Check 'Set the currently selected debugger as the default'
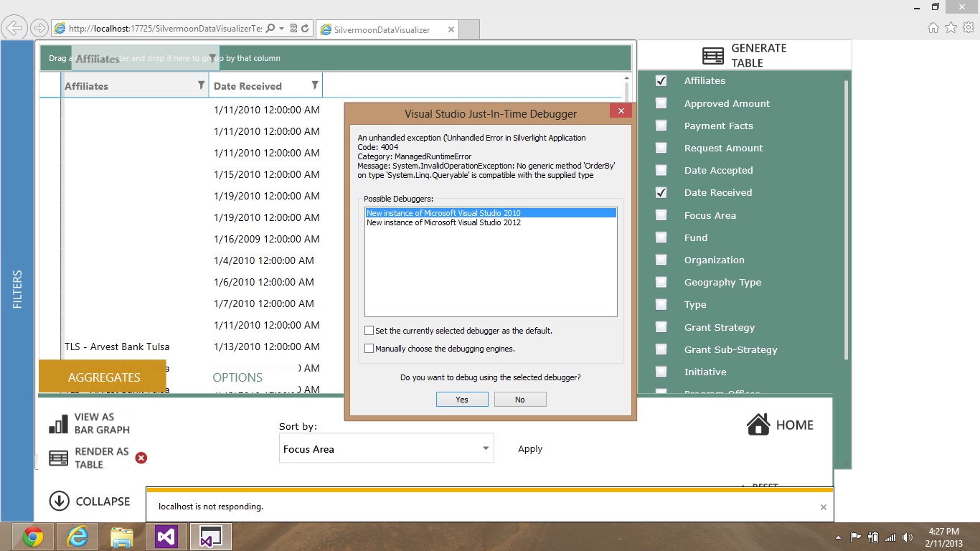This screenshot has height=551, width=980. pyautogui.click(x=369, y=331)
